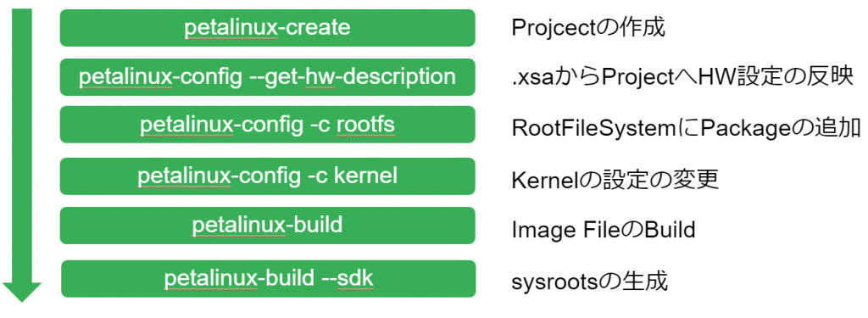
Task: Click the Projcectの作成 description text
Action: (x=587, y=28)
